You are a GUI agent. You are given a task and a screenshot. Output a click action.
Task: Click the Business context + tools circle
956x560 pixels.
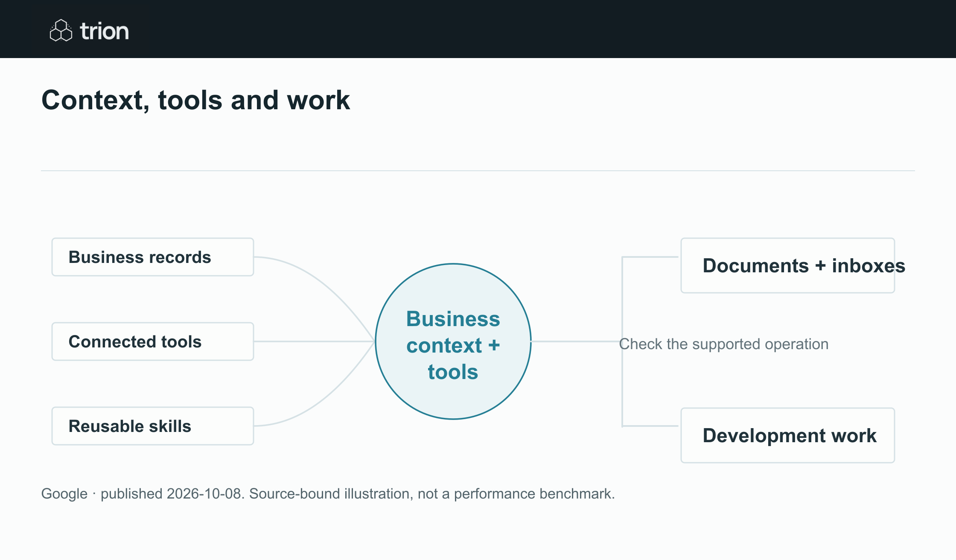point(453,341)
